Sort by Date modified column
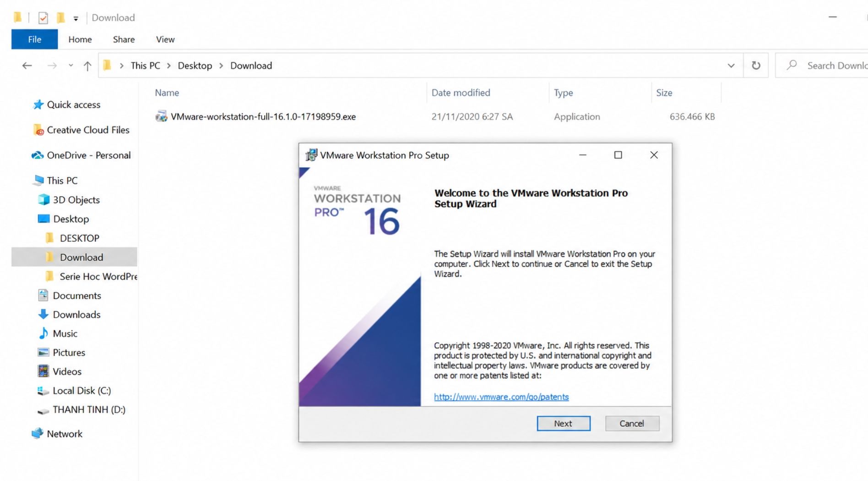 (x=461, y=93)
